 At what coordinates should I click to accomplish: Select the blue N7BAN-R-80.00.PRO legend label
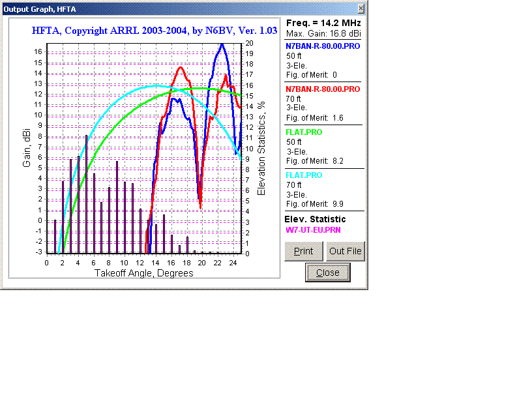pyautogui.click(x=323, y=46)
